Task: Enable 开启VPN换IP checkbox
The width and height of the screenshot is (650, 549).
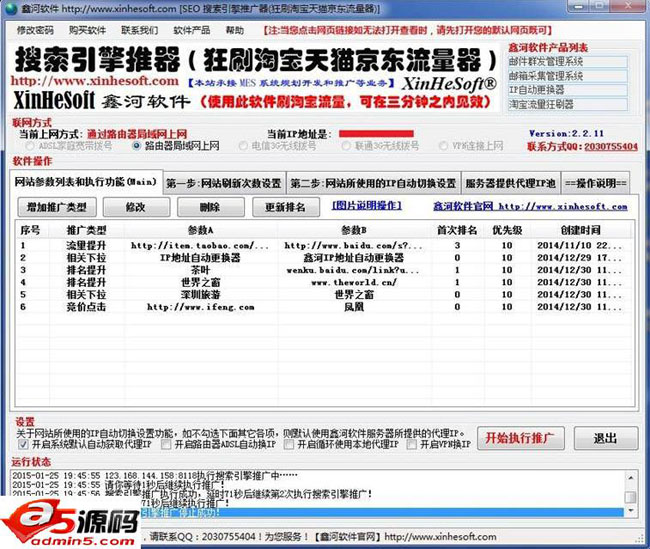Action: [411, 445]
